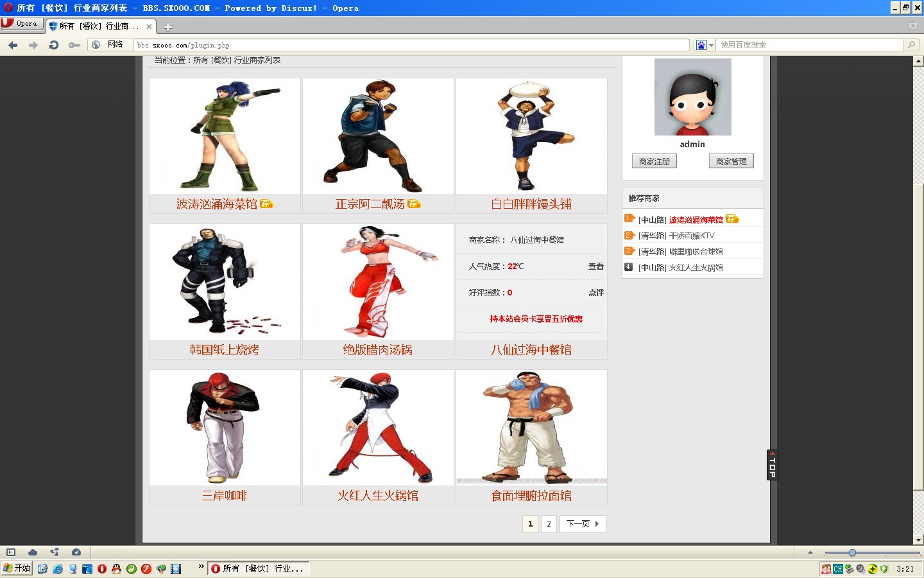The width and height of the screenshot is (924, 578).
Task: Click the page scrollbar down arrow
Action: (918, 540)
